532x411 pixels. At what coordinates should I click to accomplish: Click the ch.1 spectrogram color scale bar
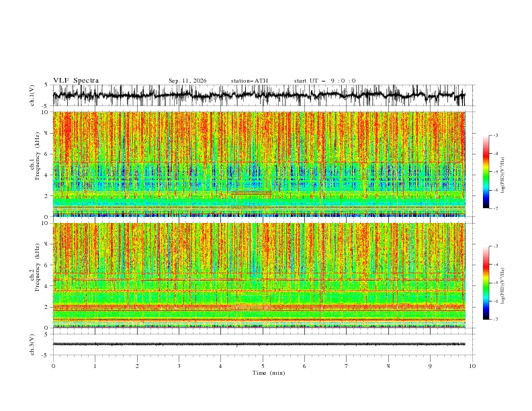(486, 172)
